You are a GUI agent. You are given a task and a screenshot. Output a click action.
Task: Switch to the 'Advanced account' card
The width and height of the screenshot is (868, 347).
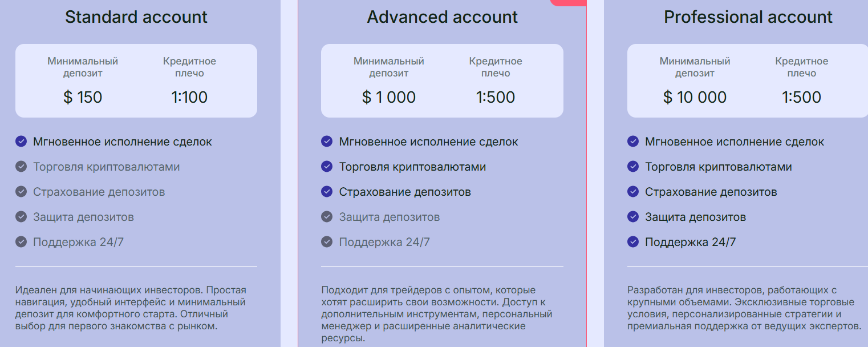point(442,17)
